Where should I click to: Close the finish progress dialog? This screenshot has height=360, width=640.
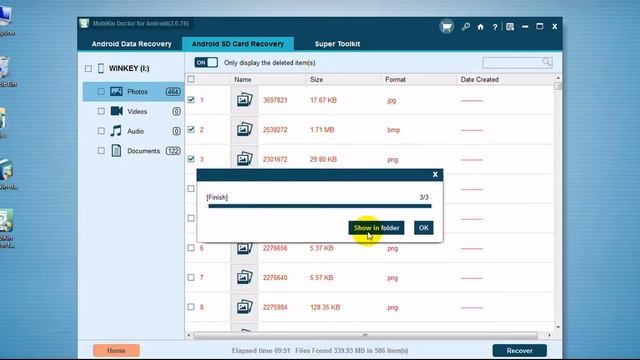click(x=435, y=175)
